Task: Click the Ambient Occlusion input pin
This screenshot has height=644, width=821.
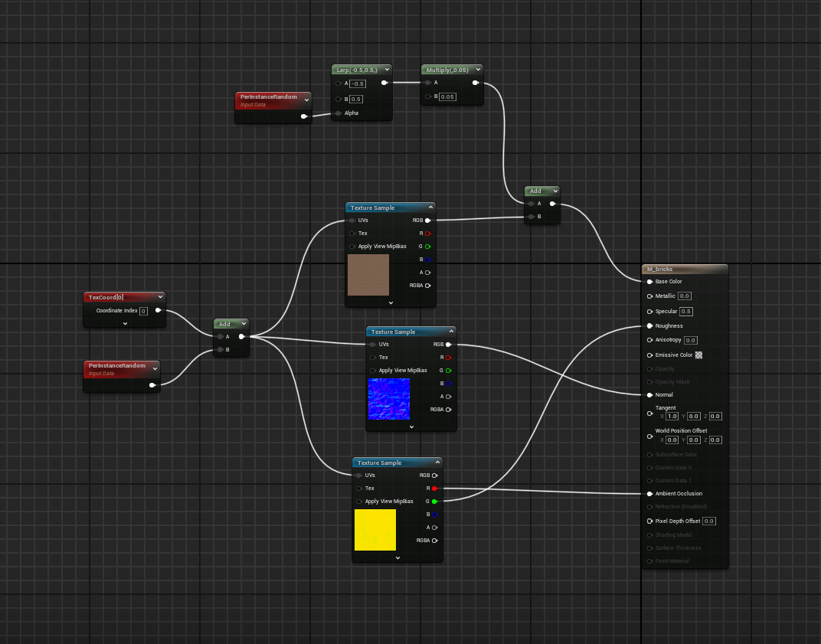Action: (650, 494)
